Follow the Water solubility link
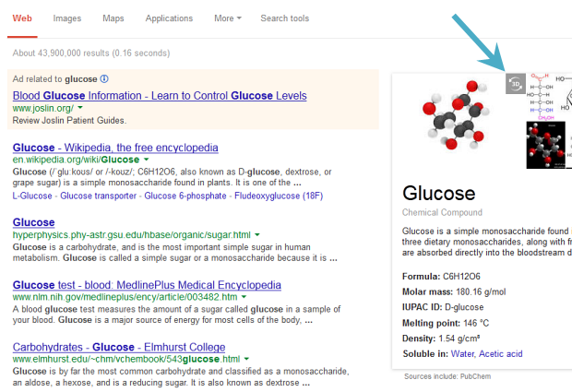This screenshot has height=392, width=572. tap(462, 353)
